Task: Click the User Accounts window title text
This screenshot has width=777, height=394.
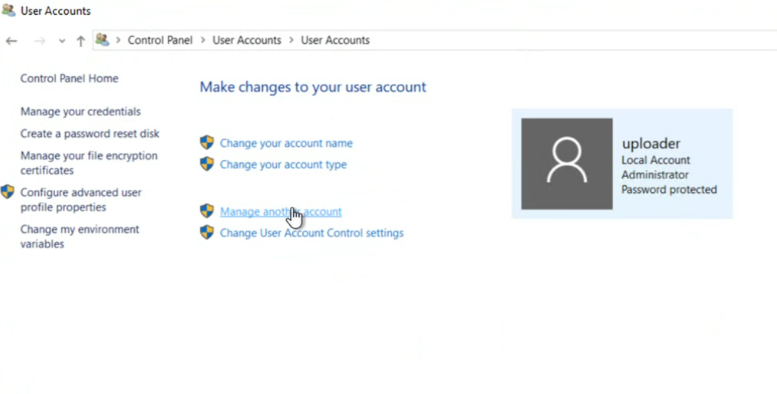Action: 56,11
